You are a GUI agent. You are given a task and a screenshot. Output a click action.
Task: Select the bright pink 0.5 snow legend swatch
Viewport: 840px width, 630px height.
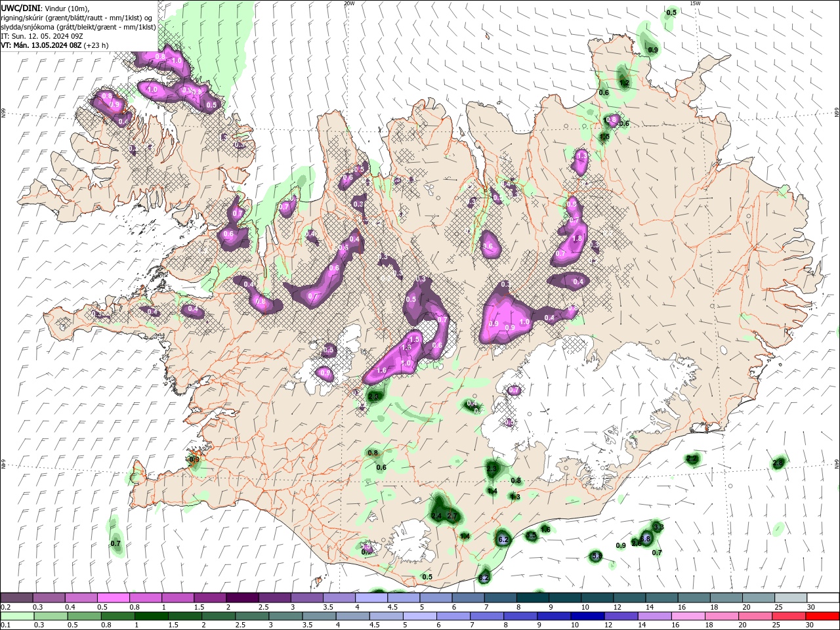click(113, 598)
